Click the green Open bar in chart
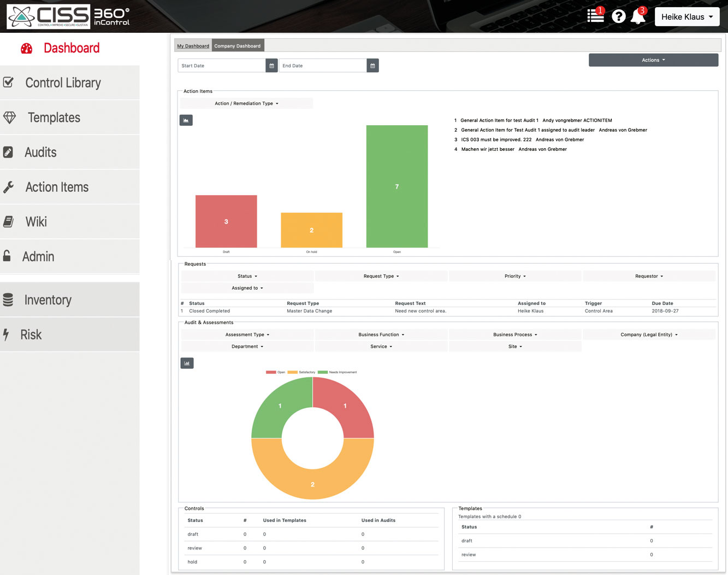The height and width of the screenshot is (575, 728). pos(397,186)
